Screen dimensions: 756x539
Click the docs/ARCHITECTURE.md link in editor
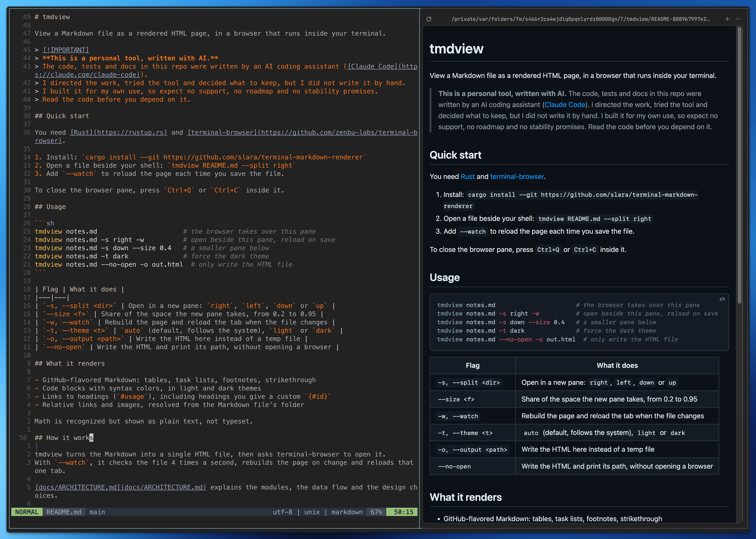pyautogui.click(x=121, y=487)
